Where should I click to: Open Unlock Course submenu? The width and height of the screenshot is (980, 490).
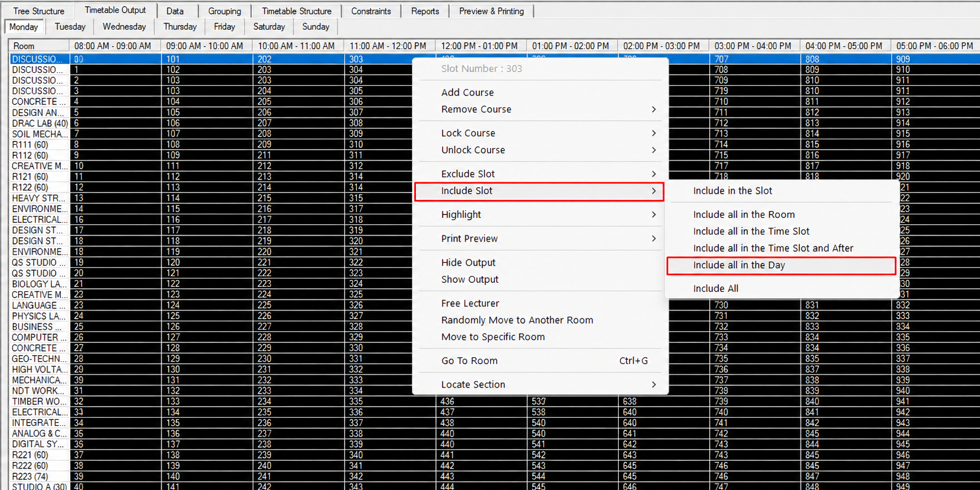point(540,150)
